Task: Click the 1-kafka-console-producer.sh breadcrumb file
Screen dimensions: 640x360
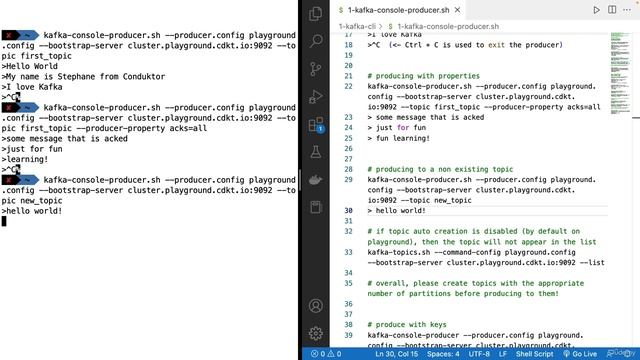Action: (448, 27)
